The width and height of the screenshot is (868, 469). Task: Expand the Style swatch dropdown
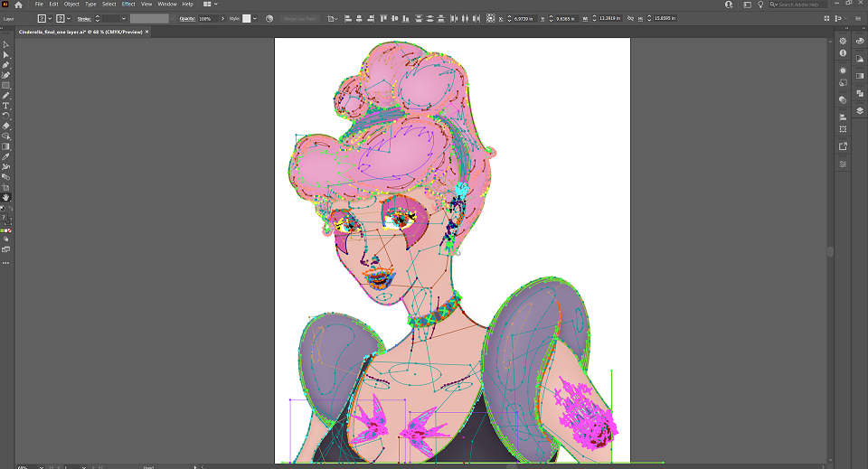255,19
